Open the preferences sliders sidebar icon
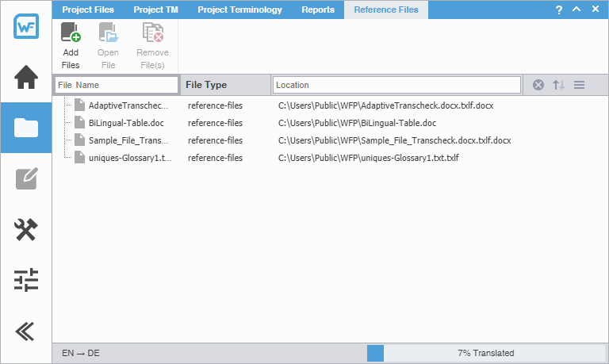The height and width of the screenshot is (364, 609). point(26,280)
